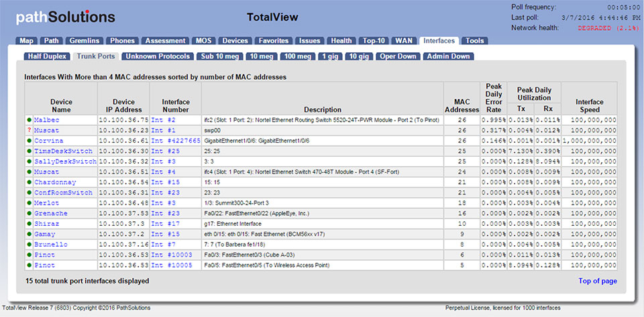The height and width of the screenshot is (317, 644).
Task: Click the green status dot beside Chardonnay
Action: pos(29,182)
